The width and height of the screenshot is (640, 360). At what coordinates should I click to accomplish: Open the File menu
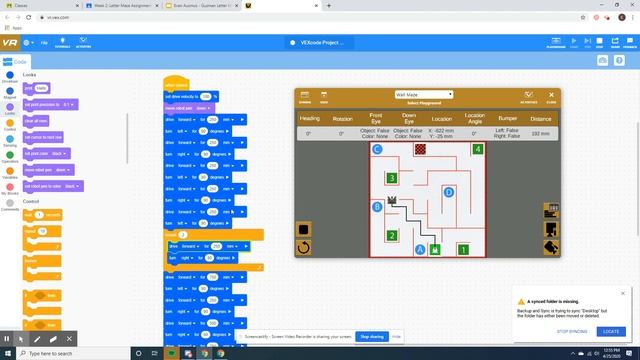[44, 42]
